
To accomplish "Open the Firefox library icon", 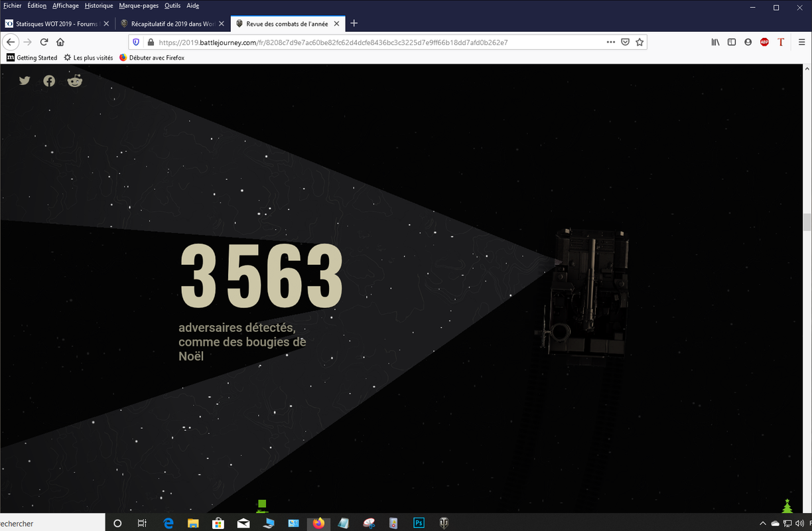I will pyautogui.click(x=715, y=42).
